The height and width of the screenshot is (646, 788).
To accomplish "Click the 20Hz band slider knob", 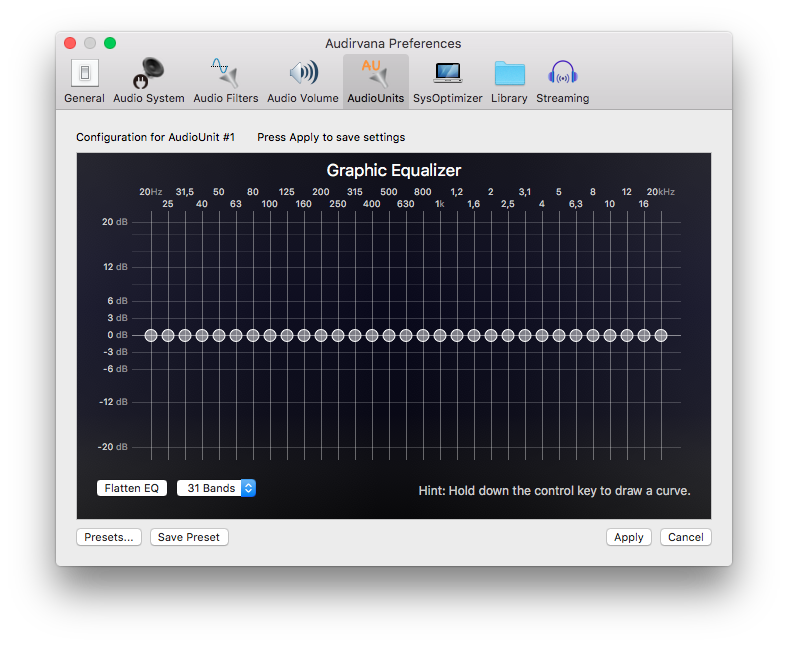I will coord(151,335).
